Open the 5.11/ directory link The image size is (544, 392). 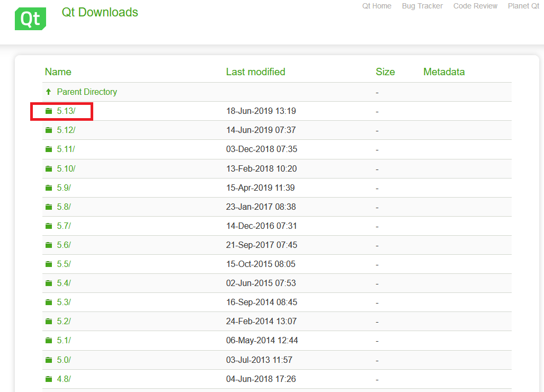[x=66, y=149]
